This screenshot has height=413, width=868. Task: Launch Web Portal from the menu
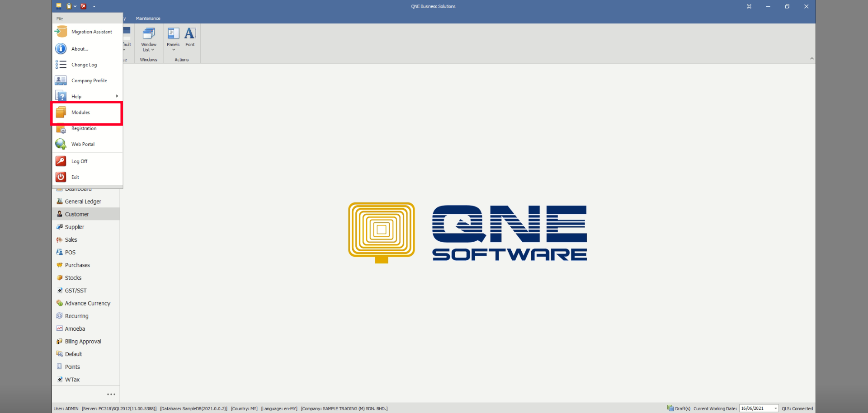pos(87,144)
